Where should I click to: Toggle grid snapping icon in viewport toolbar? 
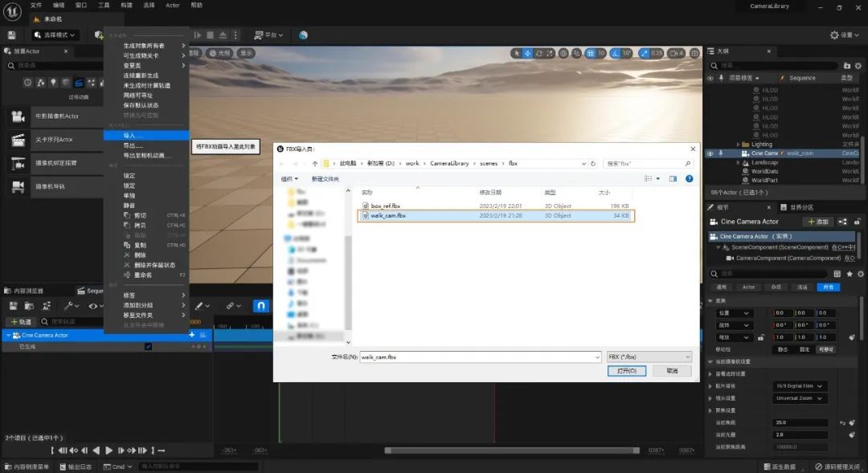coord(588,53)
